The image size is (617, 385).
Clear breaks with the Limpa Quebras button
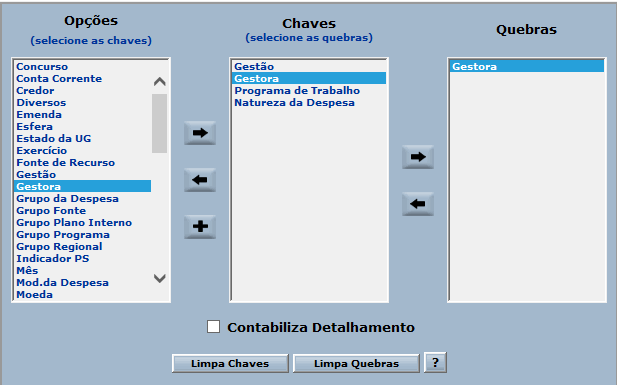pos(356,363)
